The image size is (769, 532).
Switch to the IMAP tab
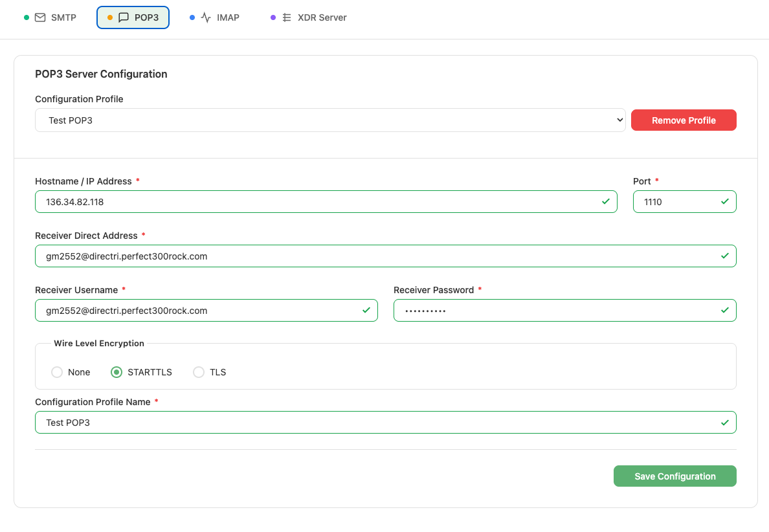215,17
